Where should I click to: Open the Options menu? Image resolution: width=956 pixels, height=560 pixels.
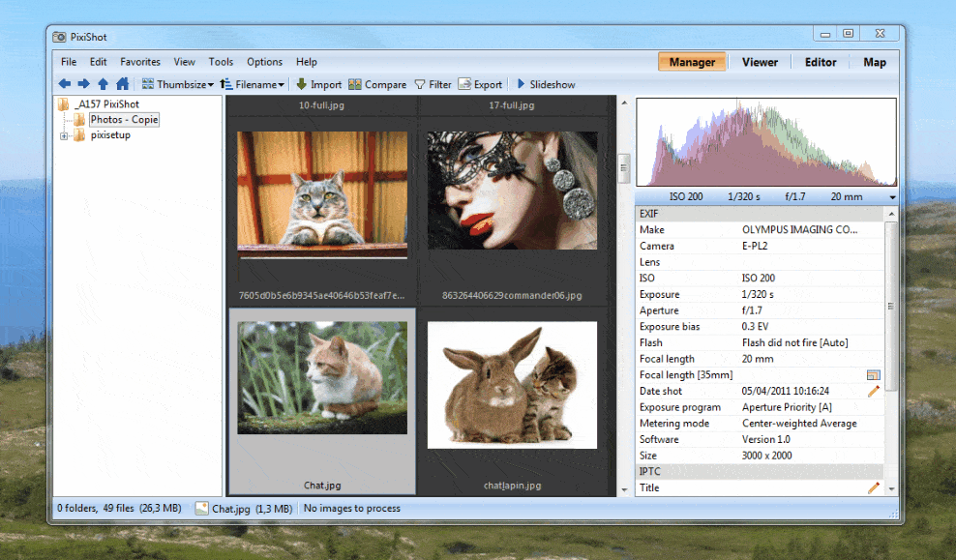[264, 62]
